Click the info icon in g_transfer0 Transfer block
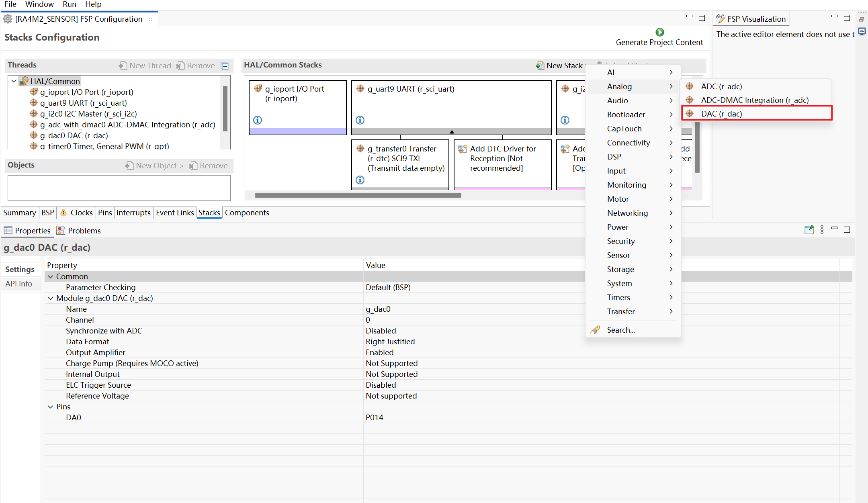Viewport: 868px width, 503px height. pos(360,180)
